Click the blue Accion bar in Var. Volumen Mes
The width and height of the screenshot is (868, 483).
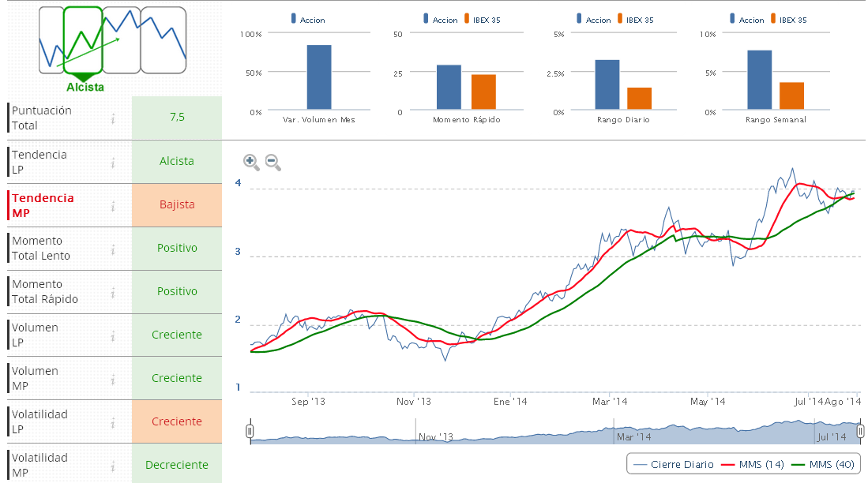(x=319, y=77)
